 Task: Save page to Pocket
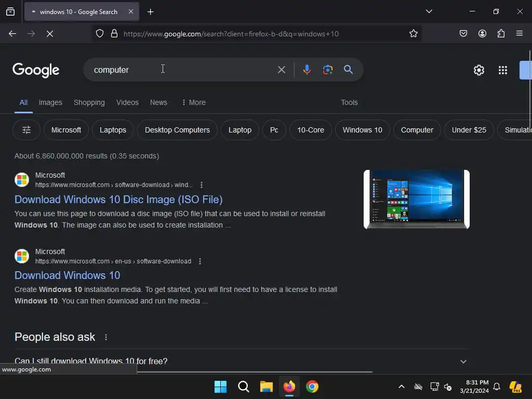coord(463,34)
